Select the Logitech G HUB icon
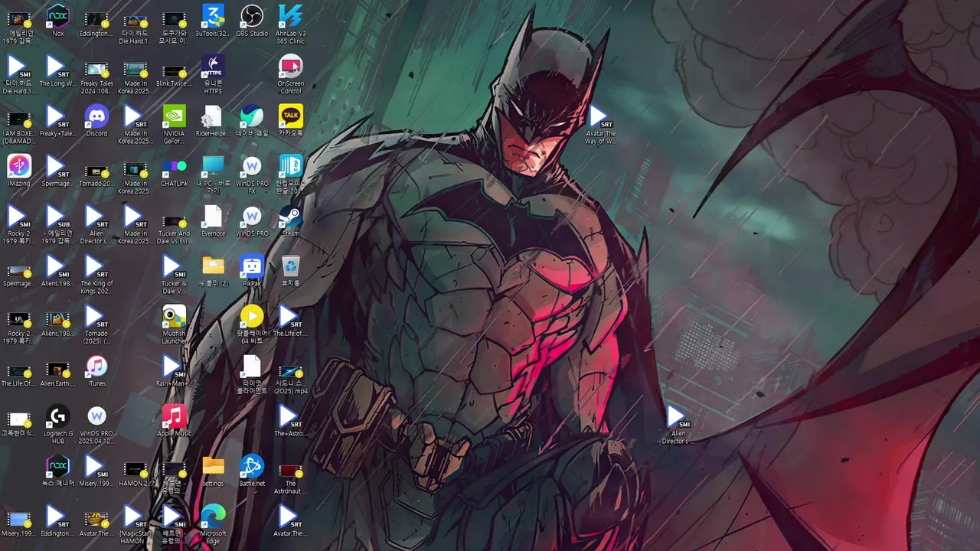This screenshot has width=980, height=551. click(x=58, y=425)
